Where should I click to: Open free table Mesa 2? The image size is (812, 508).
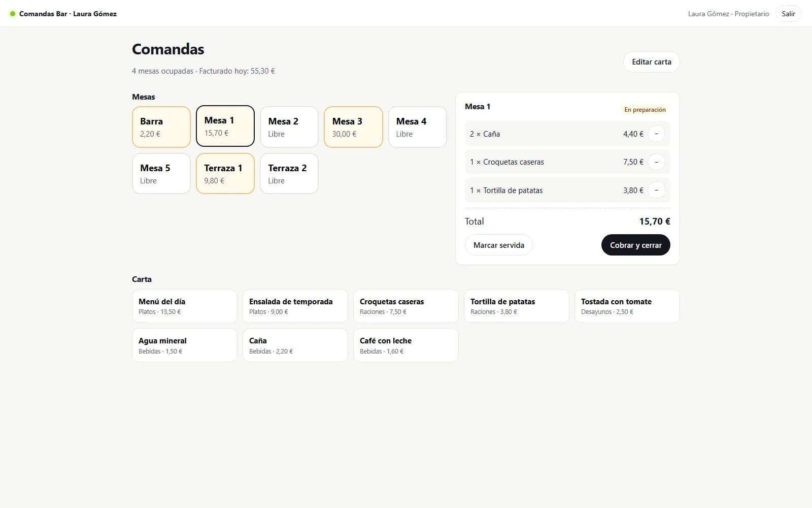point(289,127)
